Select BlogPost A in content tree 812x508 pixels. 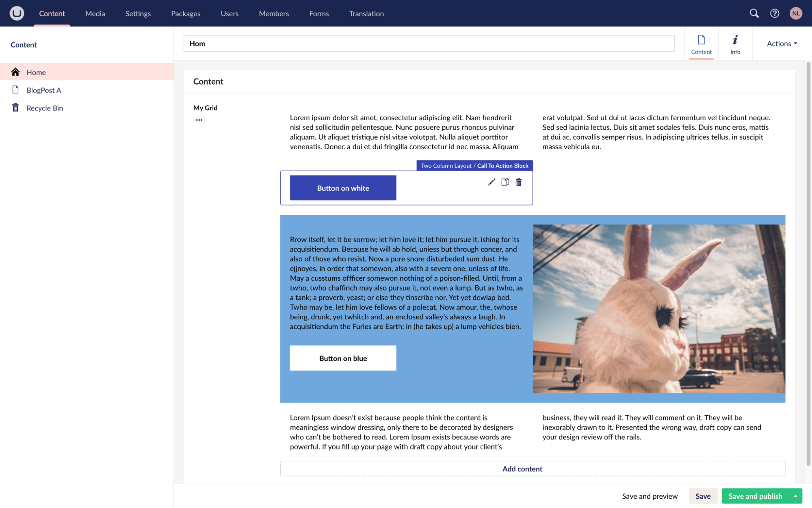click(x=44, y=90)
